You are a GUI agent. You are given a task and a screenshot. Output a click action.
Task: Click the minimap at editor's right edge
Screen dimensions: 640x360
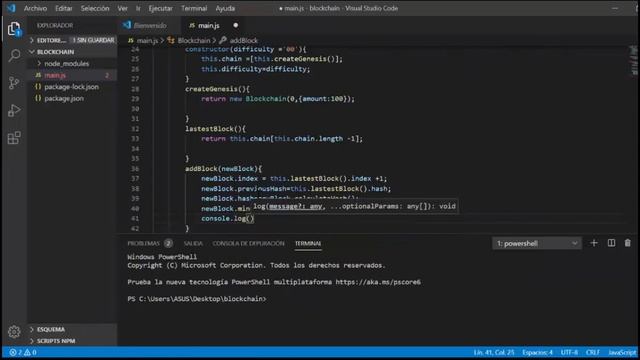point(634,60)
